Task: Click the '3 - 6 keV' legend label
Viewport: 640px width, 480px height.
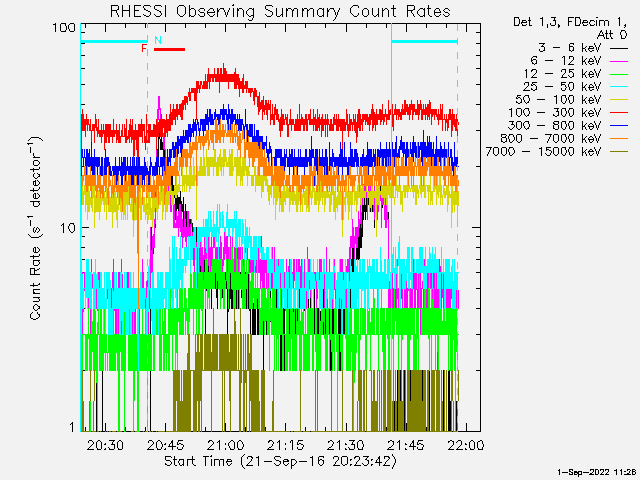Action: pyautogui.click(x=569, y=48)
